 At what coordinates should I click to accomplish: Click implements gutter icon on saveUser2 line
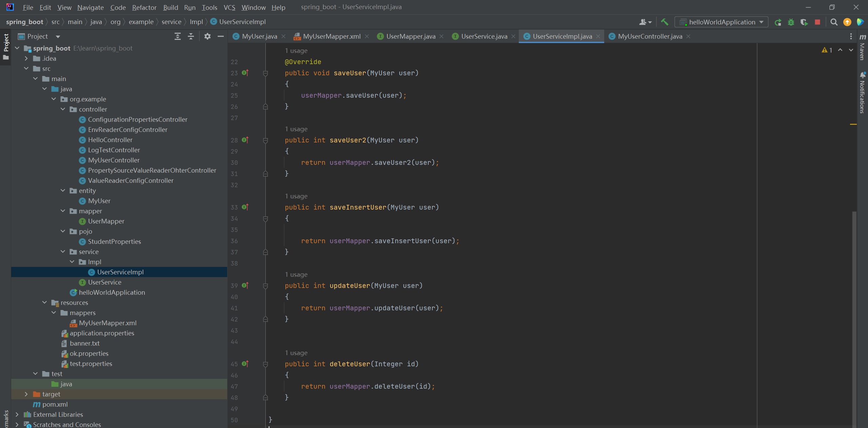click(245, 140)
